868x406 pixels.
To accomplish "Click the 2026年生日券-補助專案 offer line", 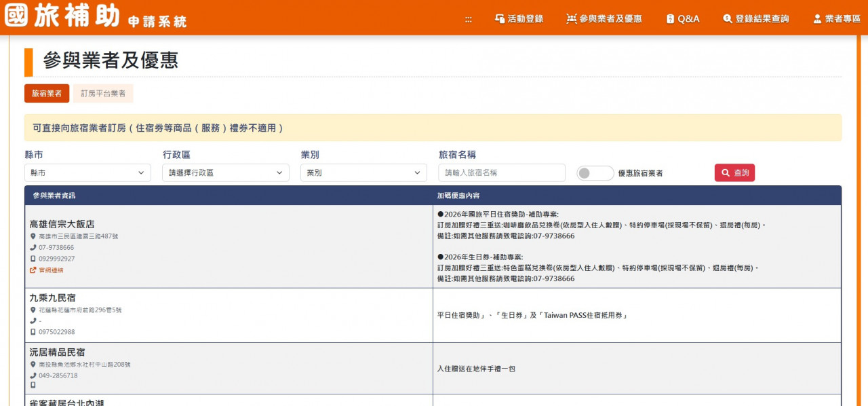I will pyautogui.click(x=480, y=257).
